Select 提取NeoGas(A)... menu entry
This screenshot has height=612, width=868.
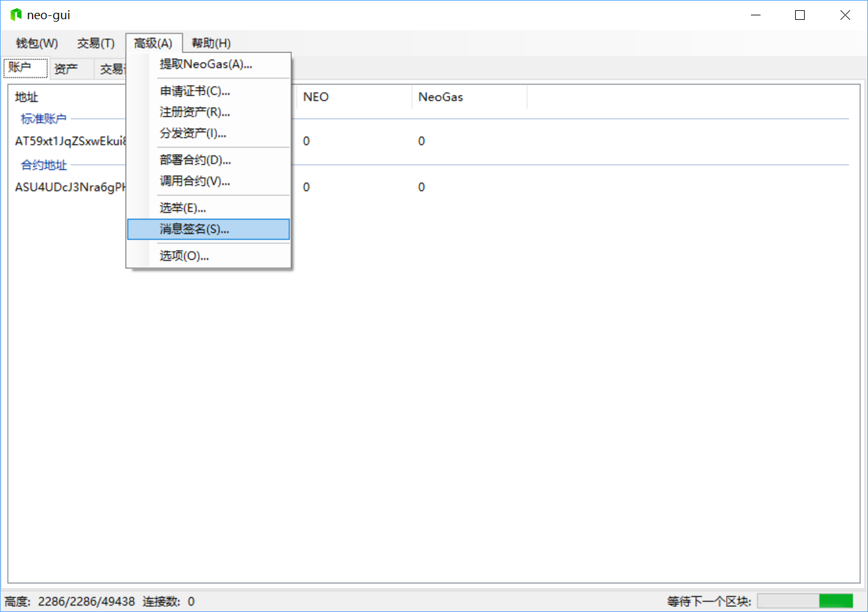[209, 65]
